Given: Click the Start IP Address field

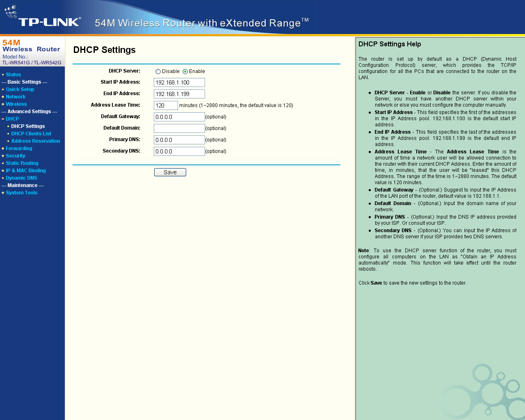Looking at the screenshot, I should point(179,82).
